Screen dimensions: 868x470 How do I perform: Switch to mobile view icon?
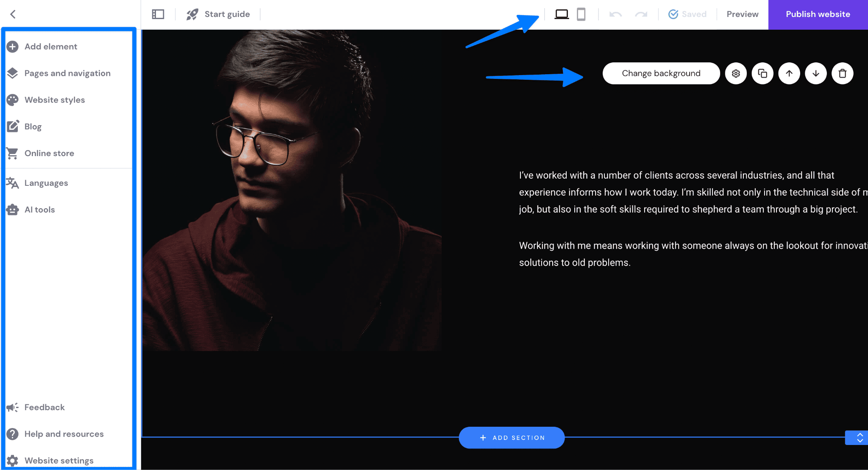[x=581, y=14]
